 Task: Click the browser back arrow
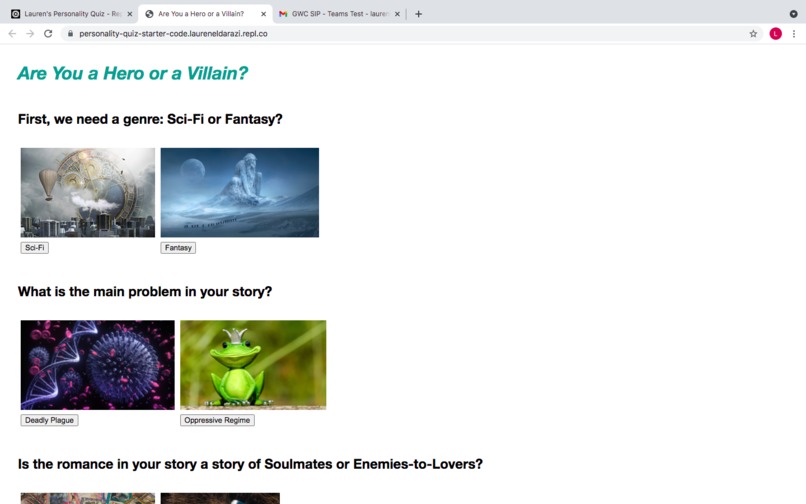(12, 33)
